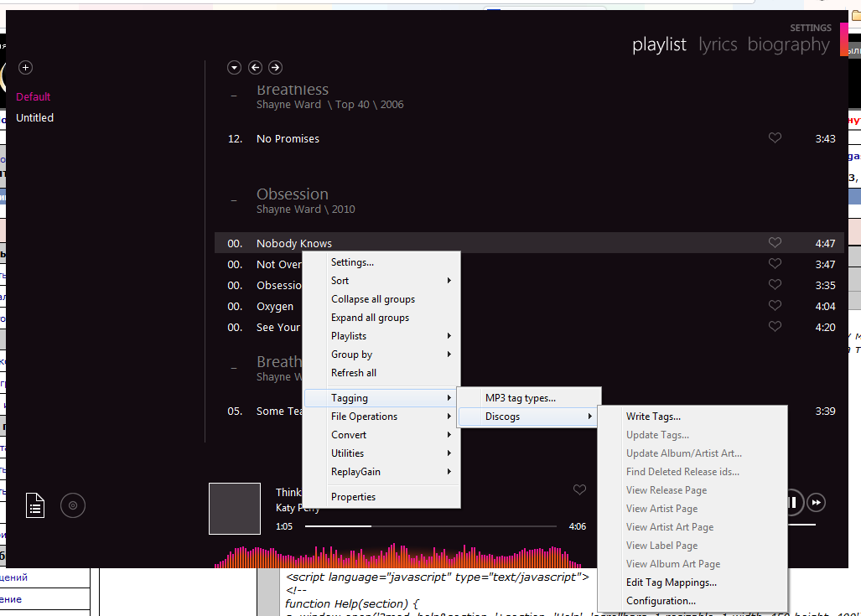Click the circled left-arrow back icon
The width and height of the screenshot is (861, 616).
click(x=255, y=68)
